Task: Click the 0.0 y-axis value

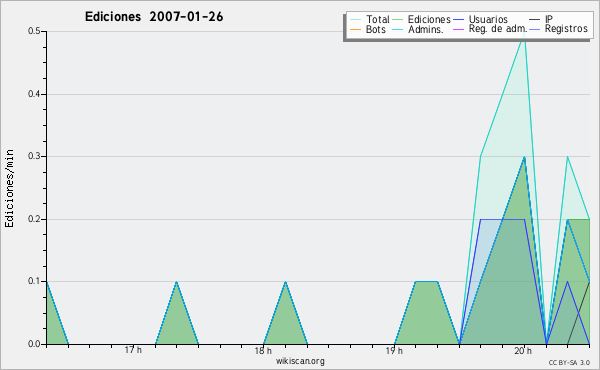Action: (34, 344)
